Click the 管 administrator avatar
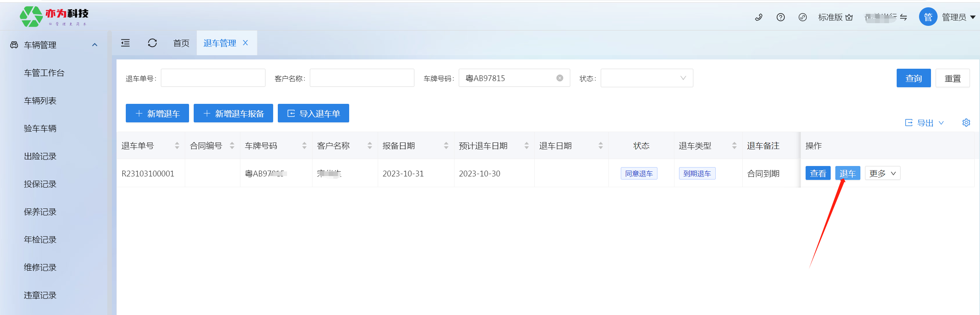Image resolution: width=980 pixels, height=315 pixels. [928, 17]
